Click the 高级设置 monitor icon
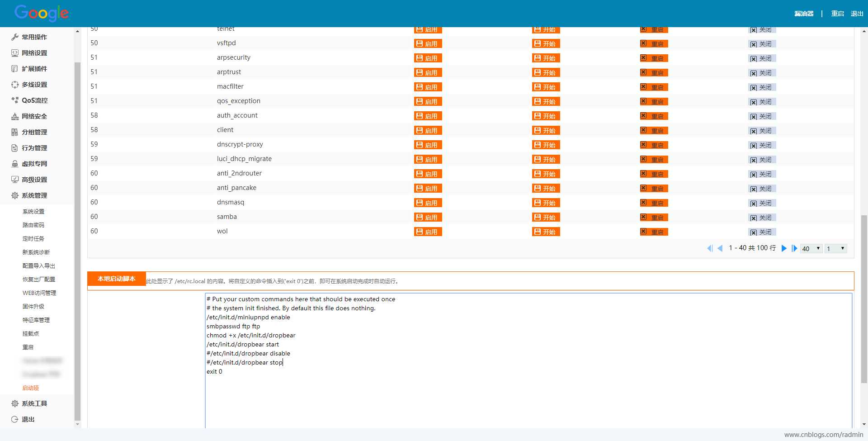The image size is (868, 441). (15, 180)
